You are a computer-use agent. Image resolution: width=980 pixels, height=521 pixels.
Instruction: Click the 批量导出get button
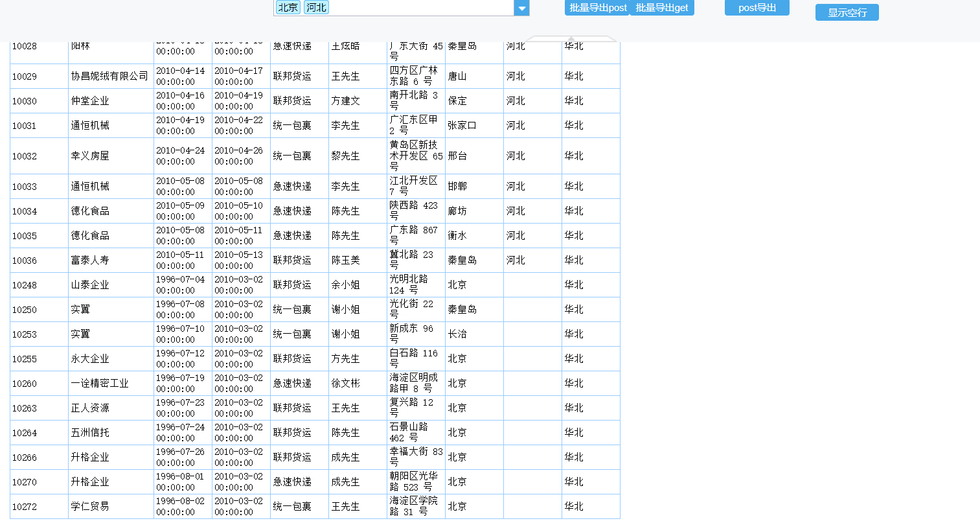click(662, 8)
